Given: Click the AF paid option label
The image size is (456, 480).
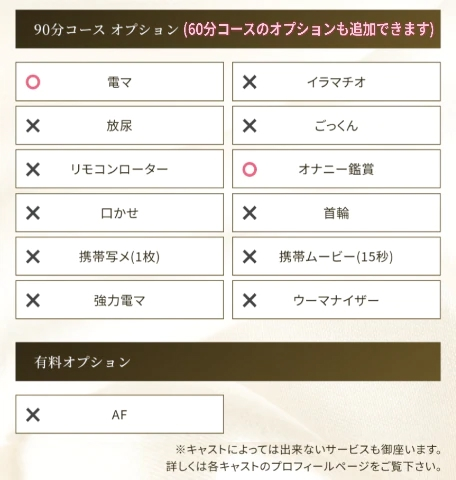Looking at the screenshot, I should tap(119, 415).
